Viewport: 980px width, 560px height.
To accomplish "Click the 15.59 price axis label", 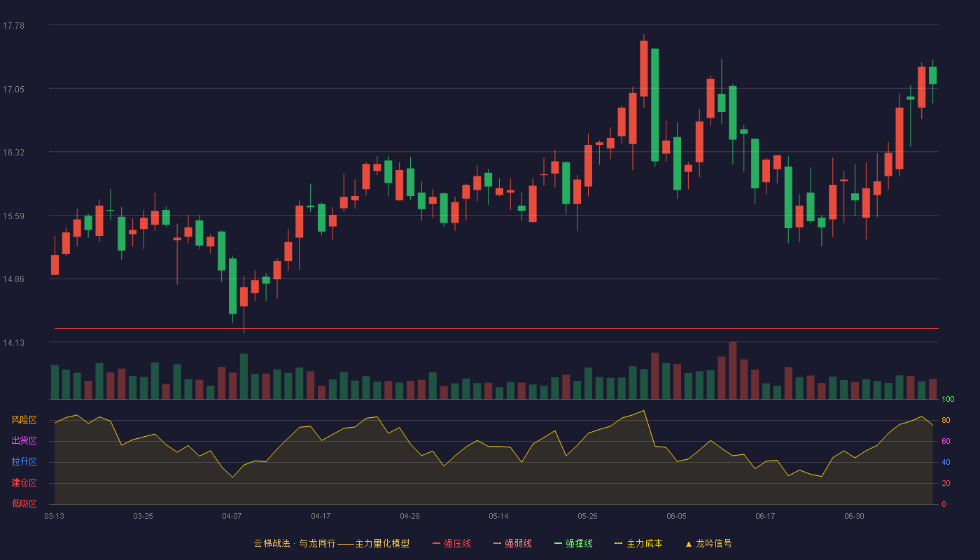I will point(13,216).
